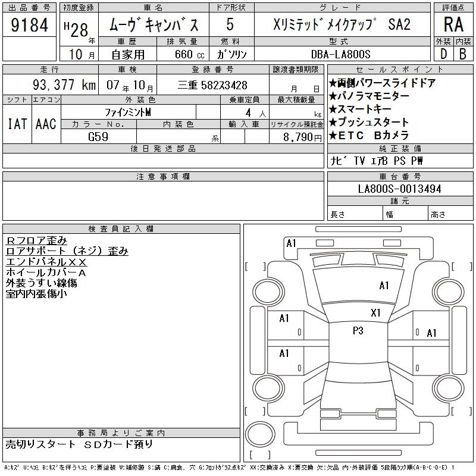Click the grade Xリミテッドメイクアップ SA2
The image size is (476, 476).
[x=342, y=24]
